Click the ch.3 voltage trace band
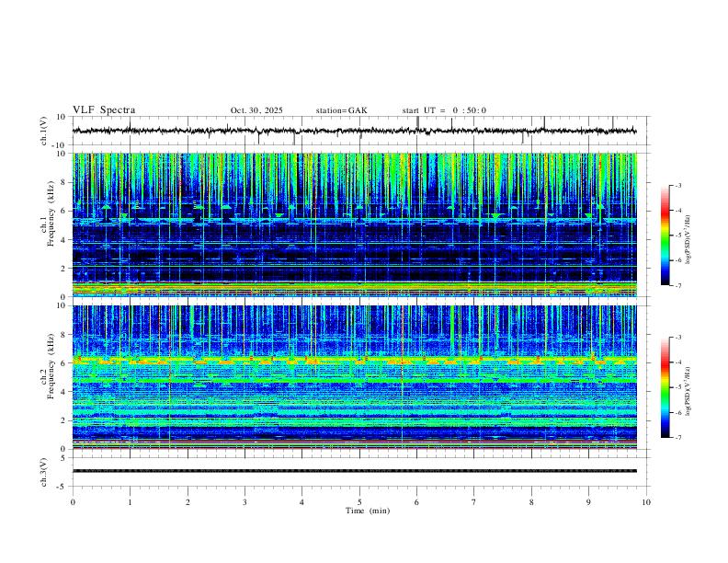The width and height of the screenshot is (728, 563). click(354, 471)
